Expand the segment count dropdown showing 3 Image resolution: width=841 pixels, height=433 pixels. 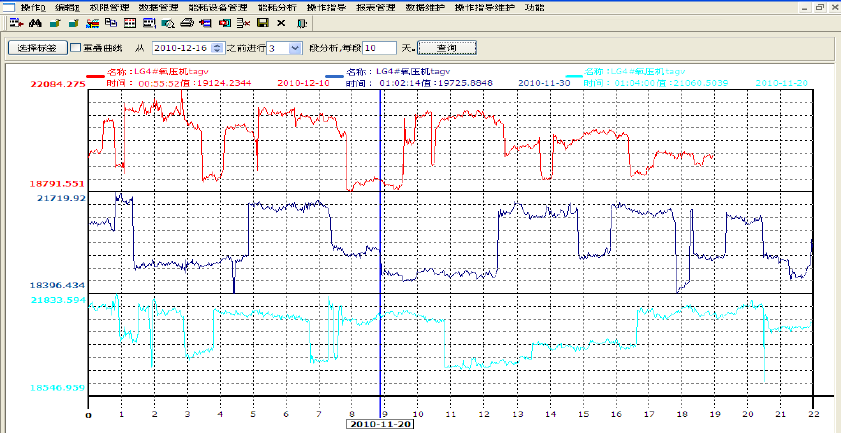[295, 47]
